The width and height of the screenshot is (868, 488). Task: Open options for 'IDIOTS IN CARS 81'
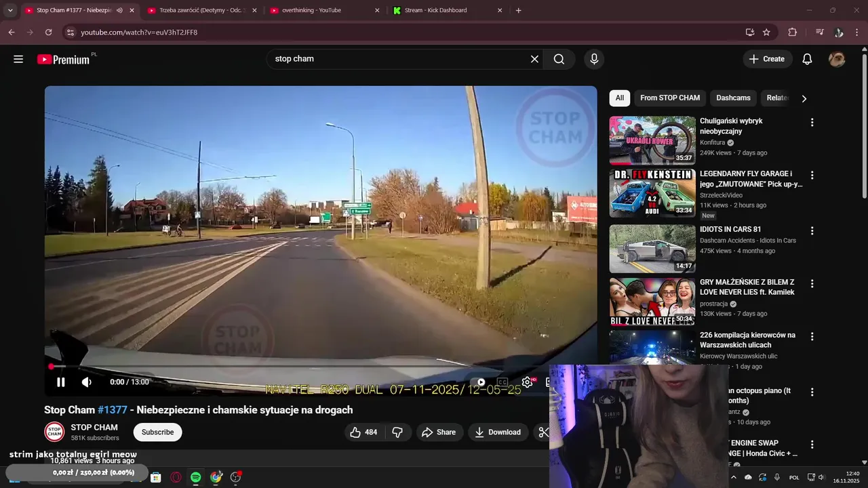pyautogui.click(x=812, y=231)
